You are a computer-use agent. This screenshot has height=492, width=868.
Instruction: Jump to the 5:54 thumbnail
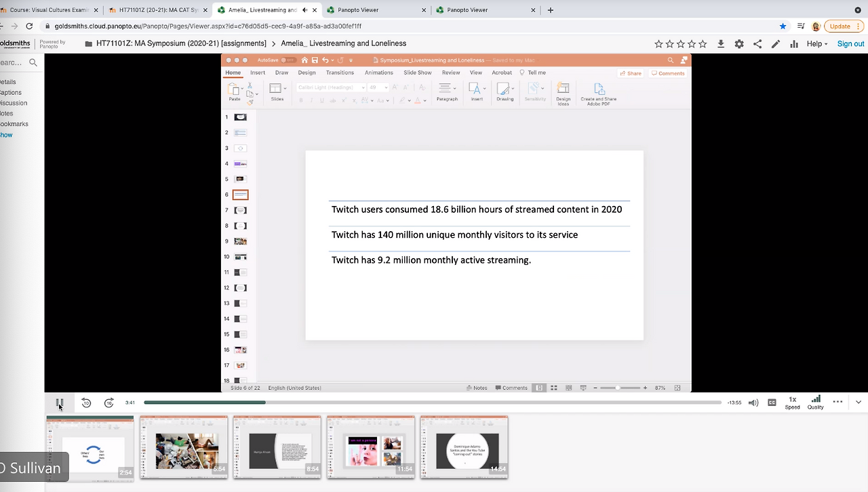184,447
